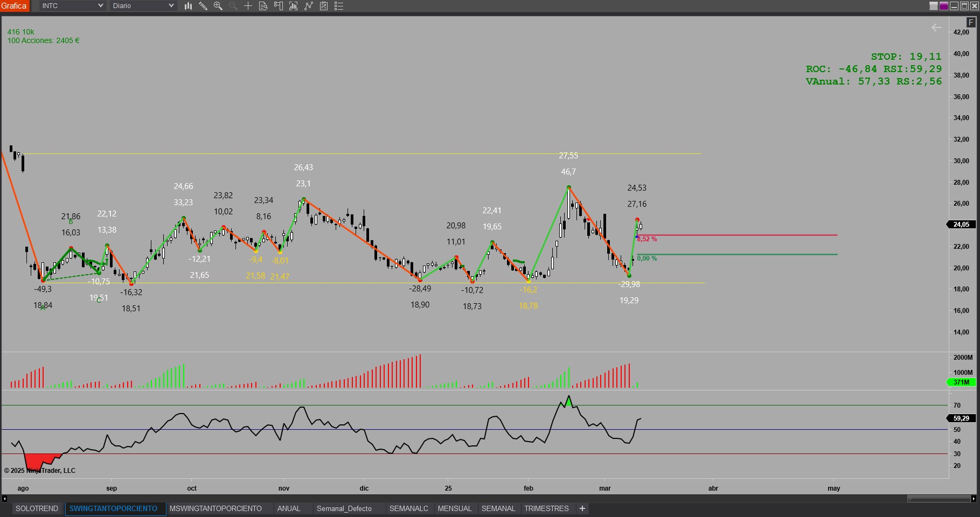The height and width of the screenshot is (517, 980).
Task: Click the yellow 18,78 swing low label
Action: click(x=529, y=306)
